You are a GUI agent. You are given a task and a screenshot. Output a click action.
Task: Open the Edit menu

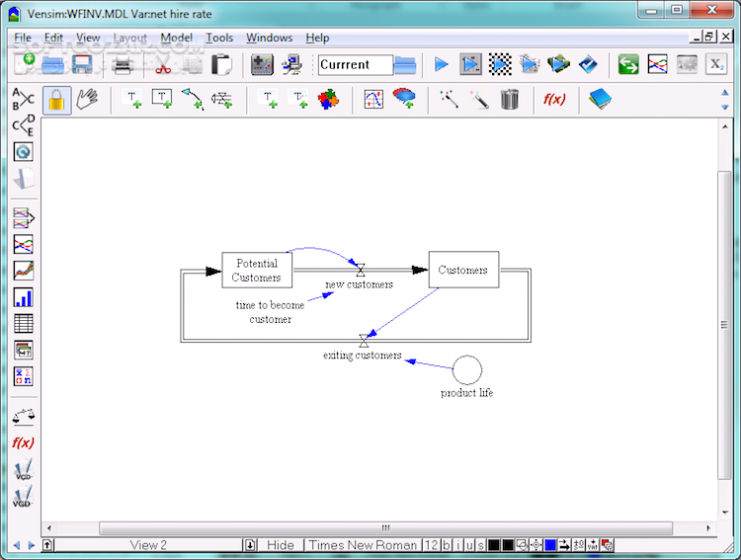pos(53,38)
